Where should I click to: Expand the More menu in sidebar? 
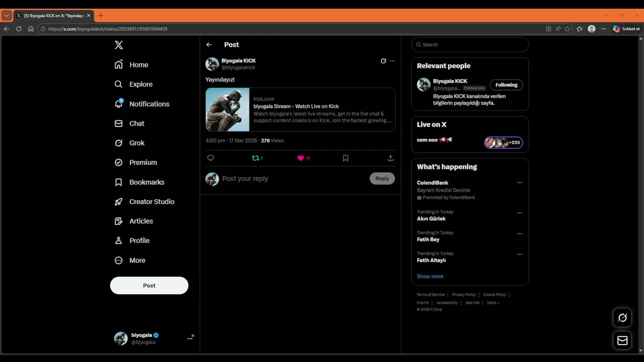click(x=130, y=260)
